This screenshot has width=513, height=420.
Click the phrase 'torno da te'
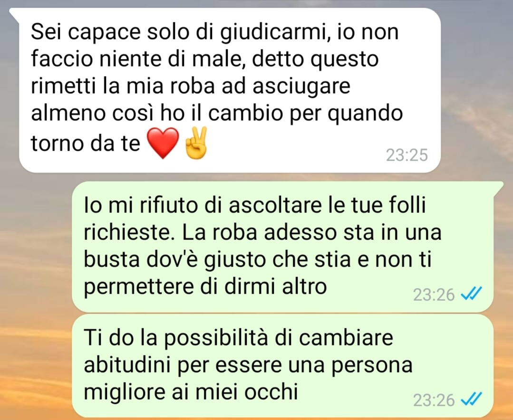pos(86,143)
